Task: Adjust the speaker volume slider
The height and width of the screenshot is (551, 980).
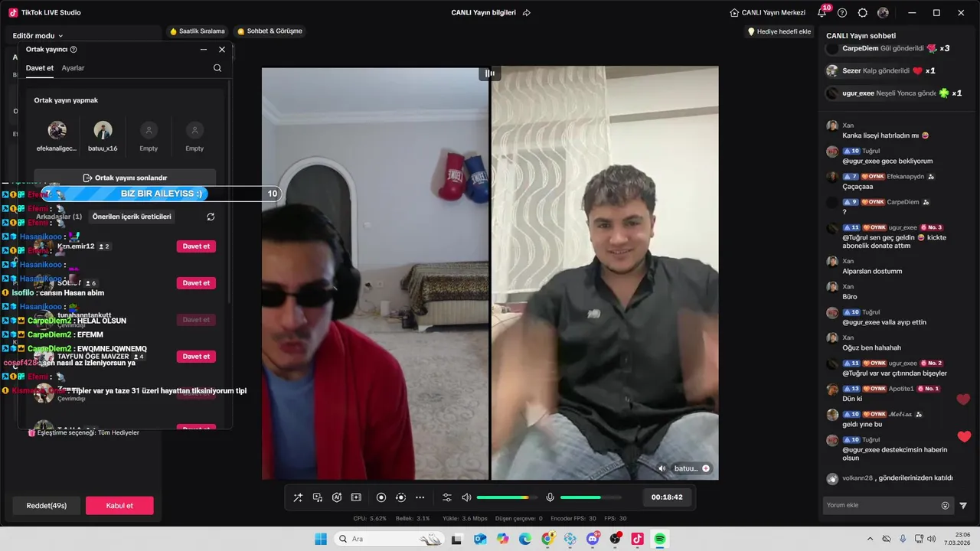Action: click(507, 497)
